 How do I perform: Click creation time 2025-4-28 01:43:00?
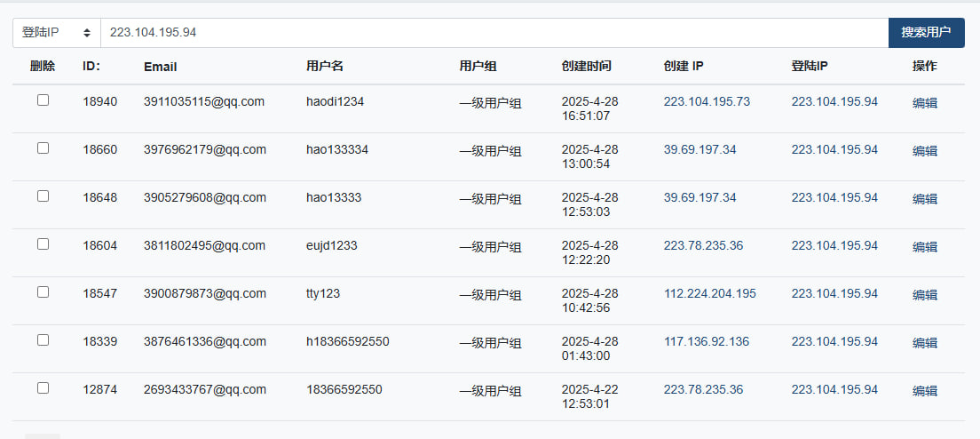coord(589,349)
